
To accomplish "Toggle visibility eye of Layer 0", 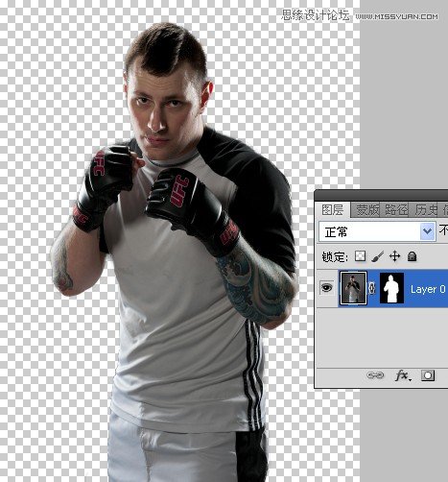I will click(326, 288).
